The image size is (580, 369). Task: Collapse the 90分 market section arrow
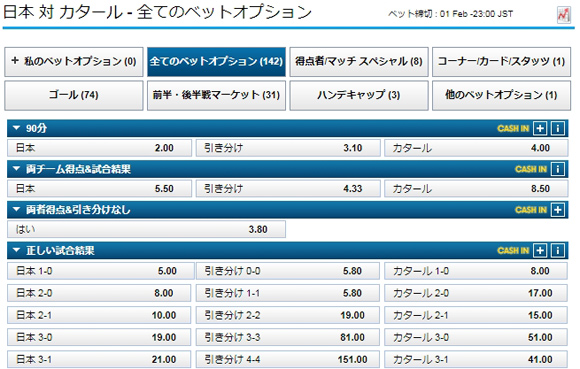tap(16, 128)
